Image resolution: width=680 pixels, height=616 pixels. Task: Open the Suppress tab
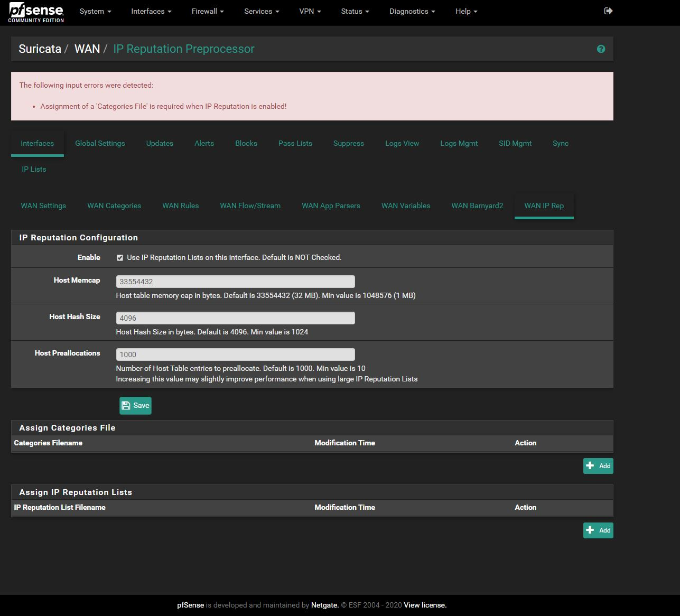349,143
